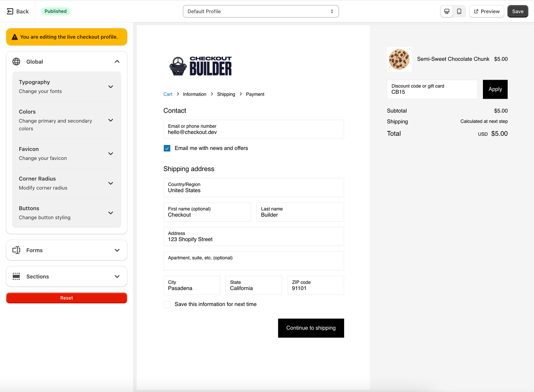Click the Sections layout icon
Screen dimensions: 534x392
point(16,276)
